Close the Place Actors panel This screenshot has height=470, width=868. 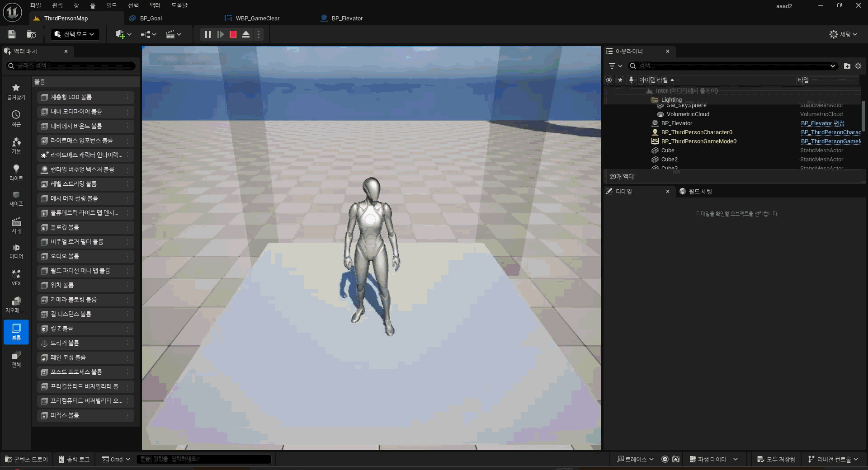coord(66,52)
